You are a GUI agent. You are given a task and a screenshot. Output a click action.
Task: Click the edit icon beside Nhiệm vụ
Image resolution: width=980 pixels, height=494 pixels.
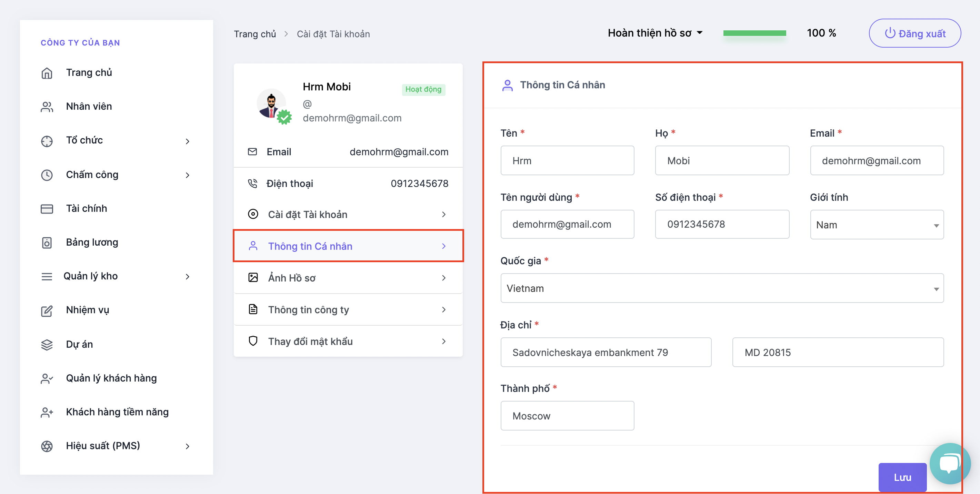click(47, 310)
